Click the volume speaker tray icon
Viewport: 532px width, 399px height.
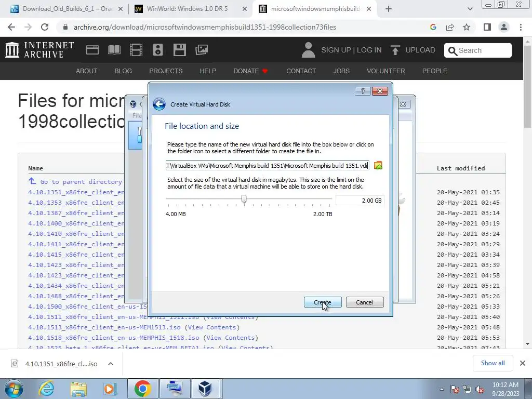tap(480, 389)
